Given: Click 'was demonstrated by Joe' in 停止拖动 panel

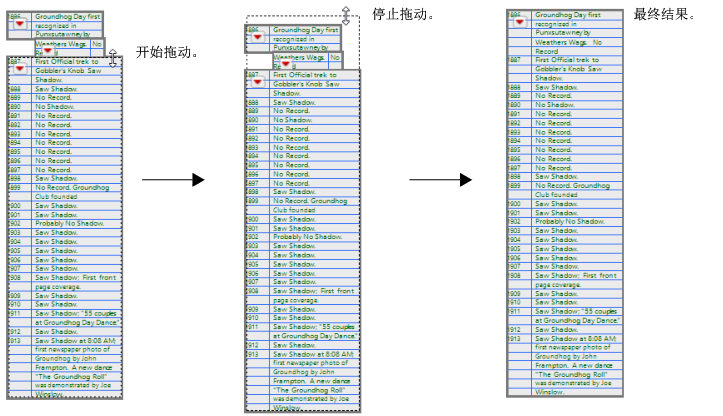Looking at the screenshot, I should 311,398.
